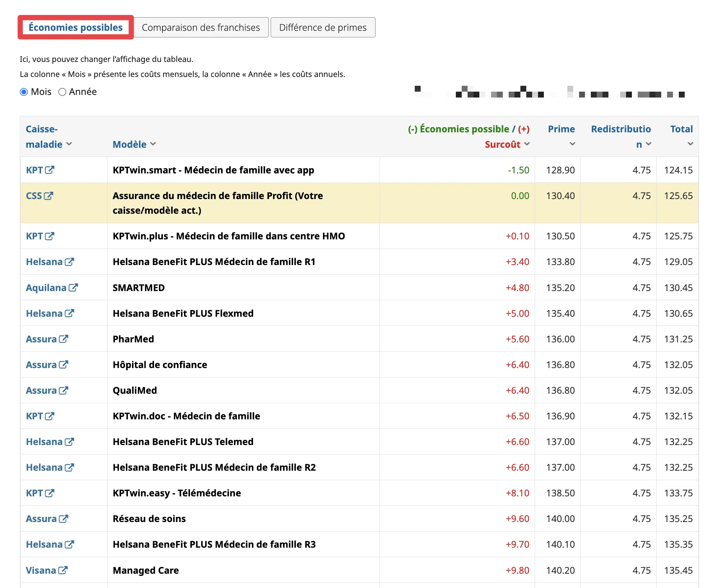Sort by Prime column chevron
This screenshot has height=588, width=721.
tap(572, 144)
